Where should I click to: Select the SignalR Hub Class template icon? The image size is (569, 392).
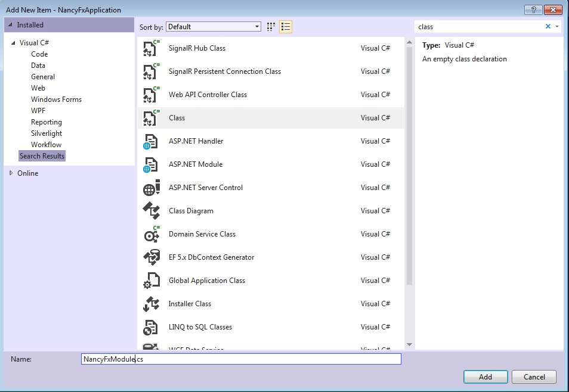pos(151,48)
